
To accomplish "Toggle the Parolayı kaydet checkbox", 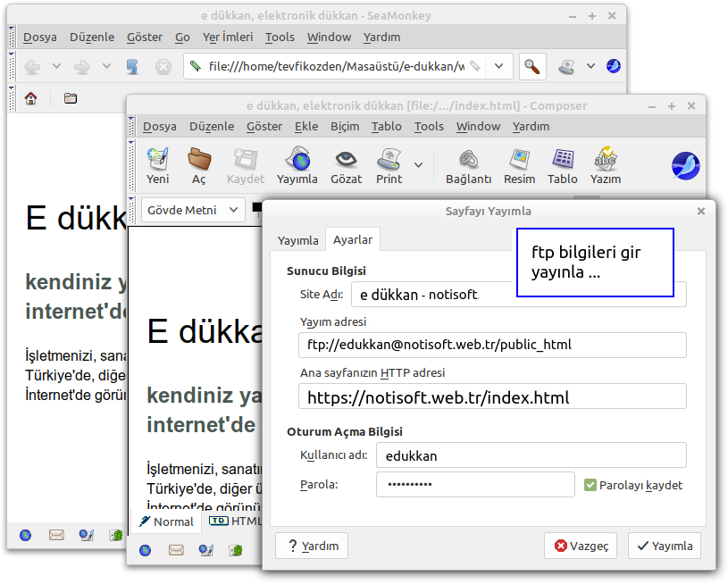I will (590, 485).
